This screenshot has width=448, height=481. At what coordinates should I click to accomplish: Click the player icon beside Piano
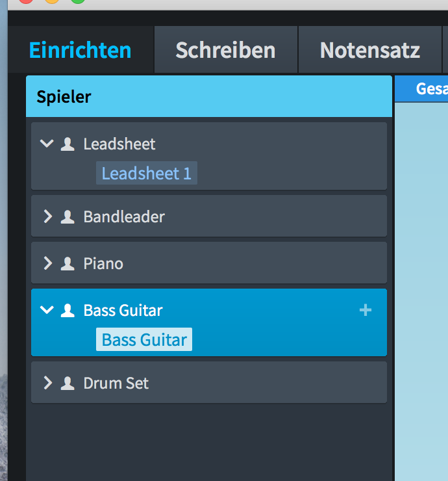[x=68, y=264]
